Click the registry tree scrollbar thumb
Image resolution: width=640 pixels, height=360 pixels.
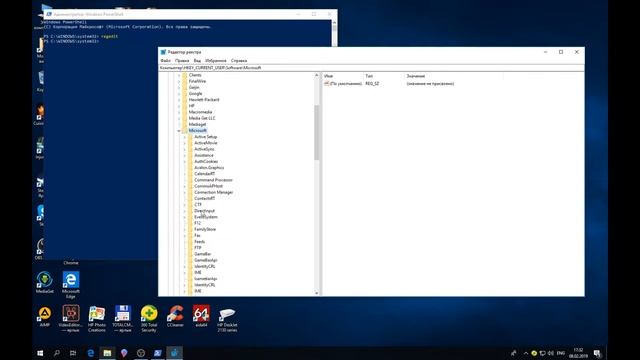[317, 133]
